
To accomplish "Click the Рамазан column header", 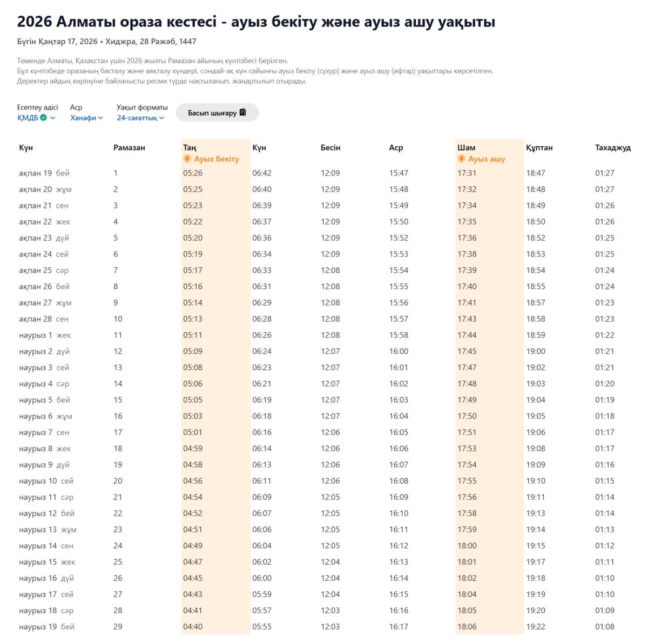I will tap(129, 147).
